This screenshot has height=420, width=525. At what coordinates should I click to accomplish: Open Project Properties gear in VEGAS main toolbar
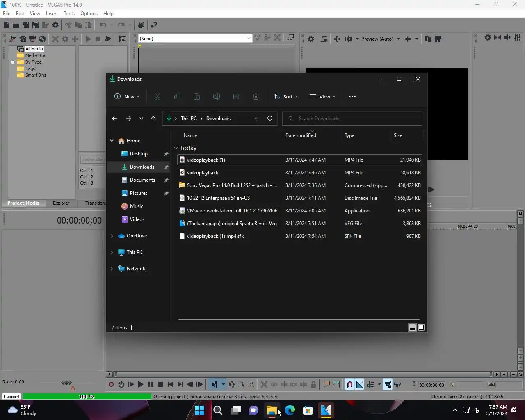(55, 25)
